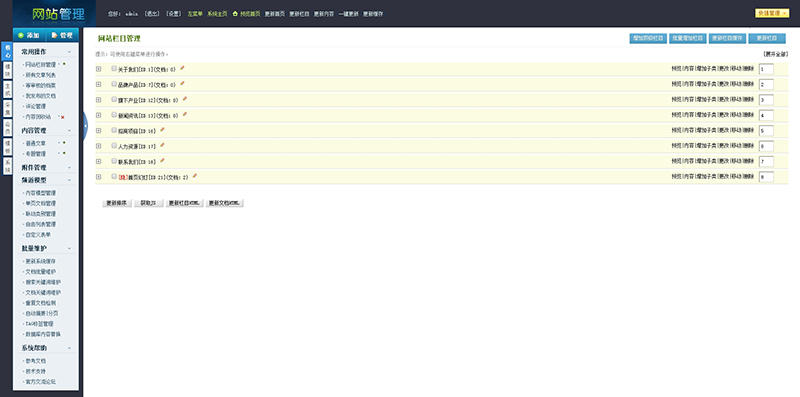The image size is (800, 397).
Task: Click the green home icon for 网站主页
Action: click(x=235, y=14)
